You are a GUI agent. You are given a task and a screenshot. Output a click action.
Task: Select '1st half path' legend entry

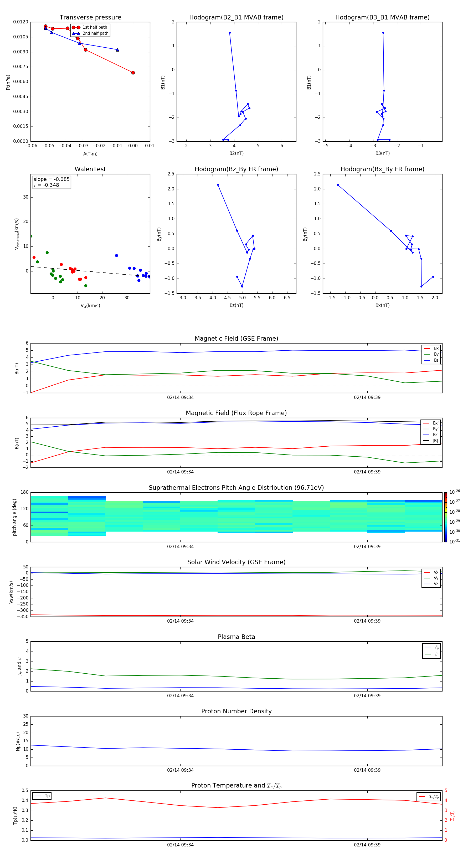click(90, 27)
